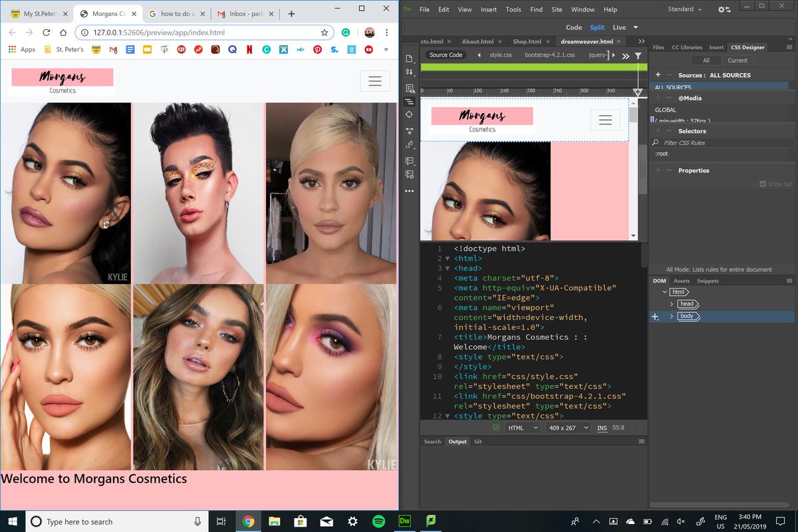Open the Live view options dropdown arrow

(636, 27)
